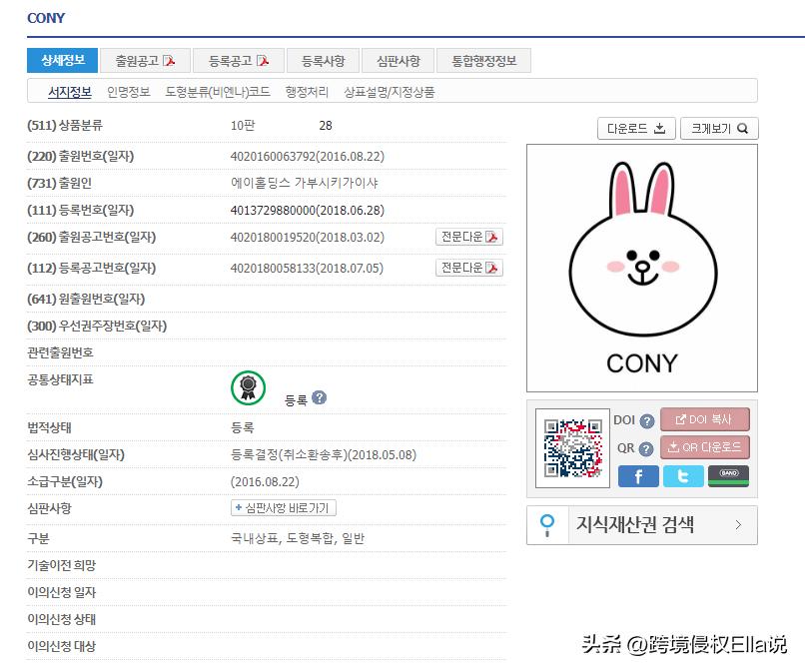Click the 4020180058133(2018.07.05) value

tap(307, 268)
